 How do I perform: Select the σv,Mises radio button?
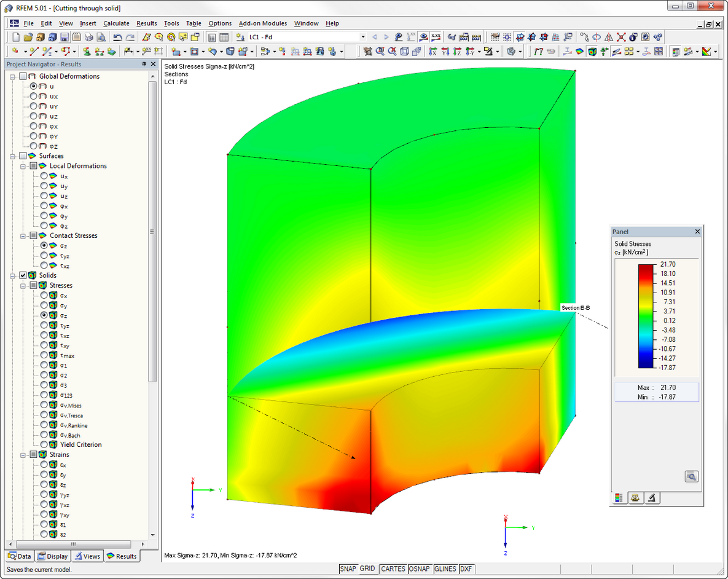(x=44, y=404)
